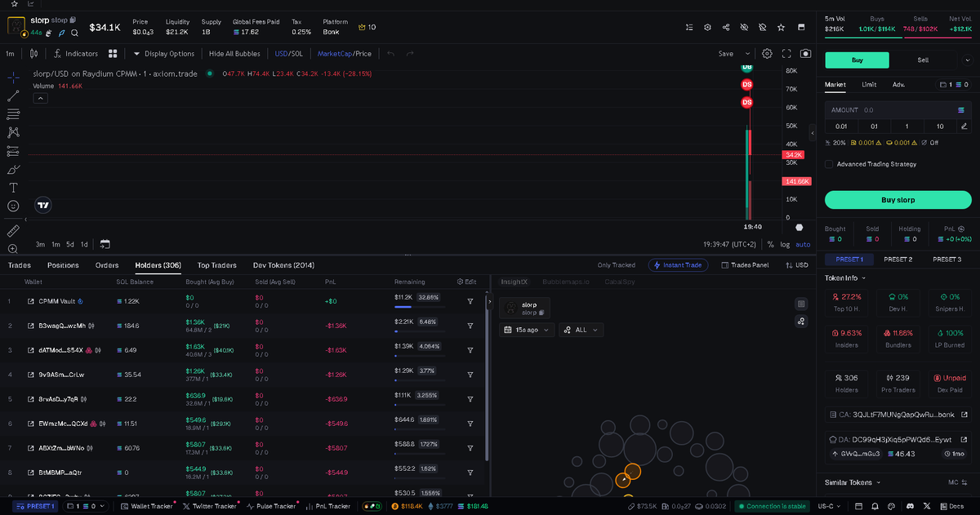Image resolution: width=980 pixels, height=515 pixels.
Task: Click the Buy slorp button
Action: click(x=898, y=200)
